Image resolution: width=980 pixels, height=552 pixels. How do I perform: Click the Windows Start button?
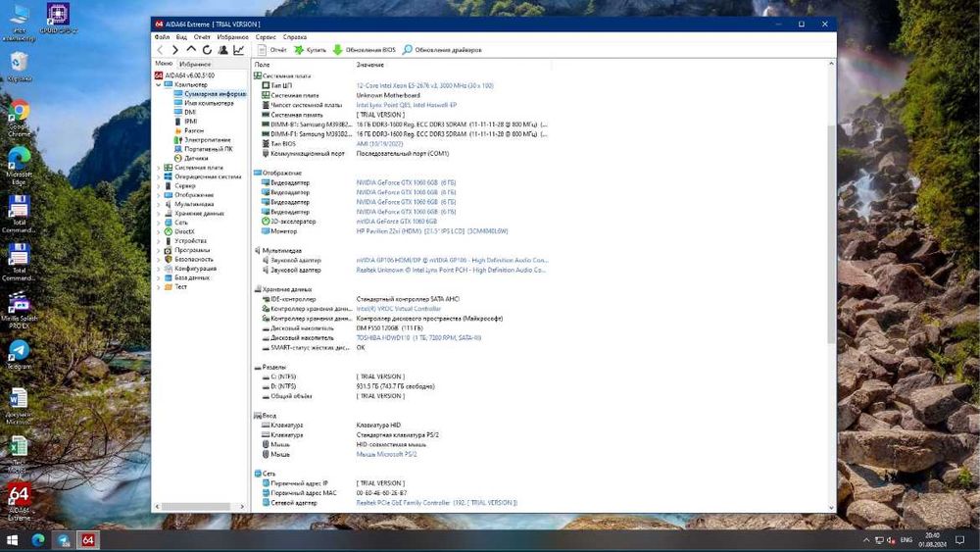pyautogui.click(x=12, y=540)
